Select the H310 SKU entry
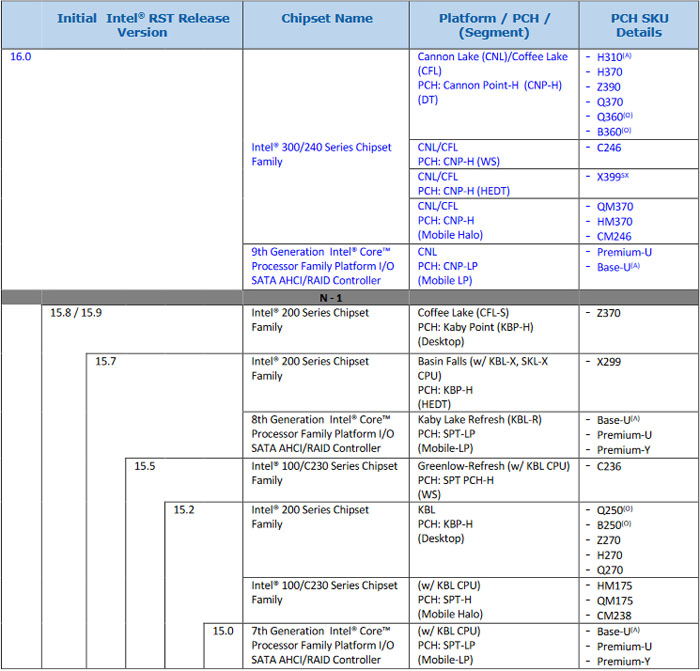Viewport: 700px width, 671px height. coord(614,57)
